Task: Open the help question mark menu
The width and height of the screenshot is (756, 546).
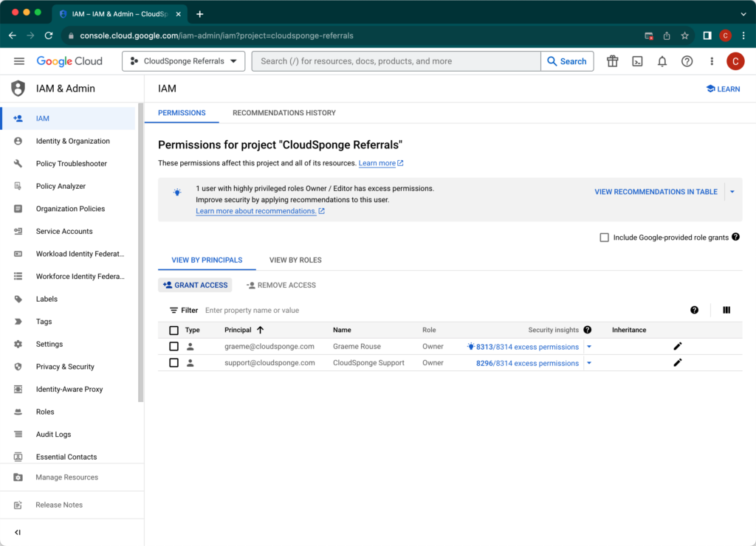Action: coord(687,61)
